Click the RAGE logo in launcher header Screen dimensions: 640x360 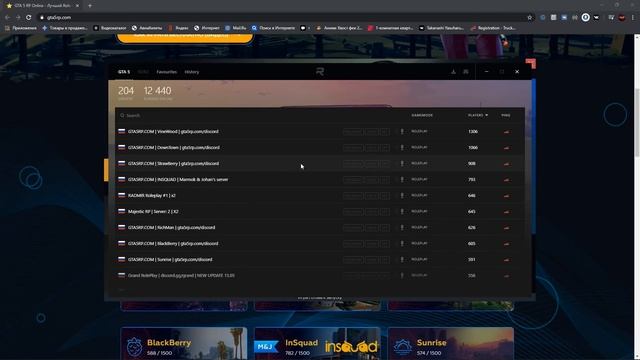click(320, 71)
